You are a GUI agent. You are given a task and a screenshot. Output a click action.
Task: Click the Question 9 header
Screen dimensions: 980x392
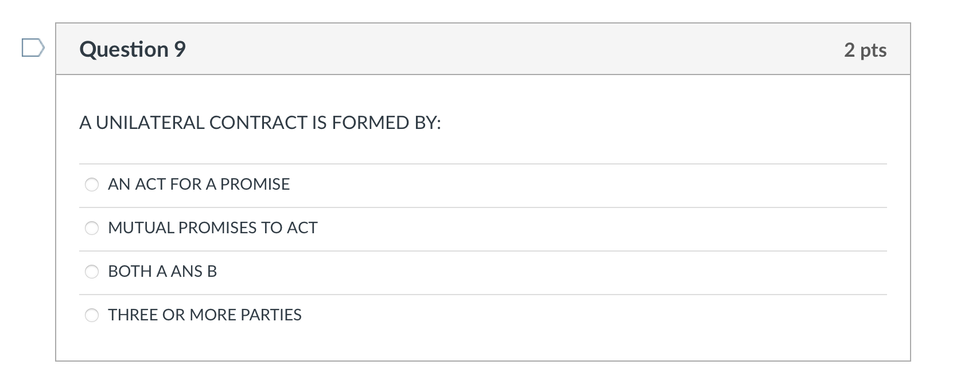tap(133, 49)
